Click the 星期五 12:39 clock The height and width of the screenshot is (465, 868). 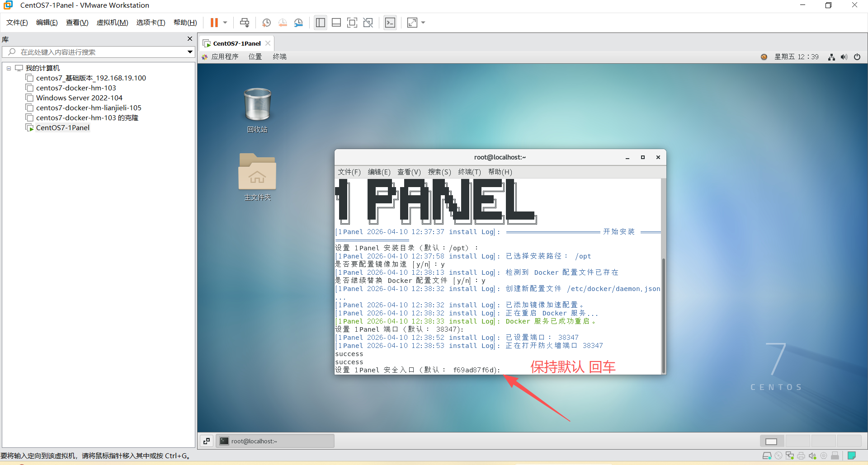pos(797,57)
